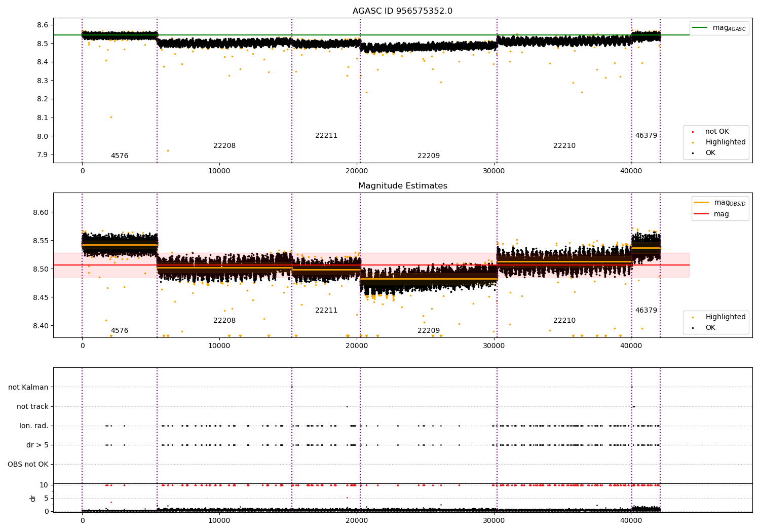Click the 'not track' row label
The width and height of the screenshot is (760, 532).
32,407
